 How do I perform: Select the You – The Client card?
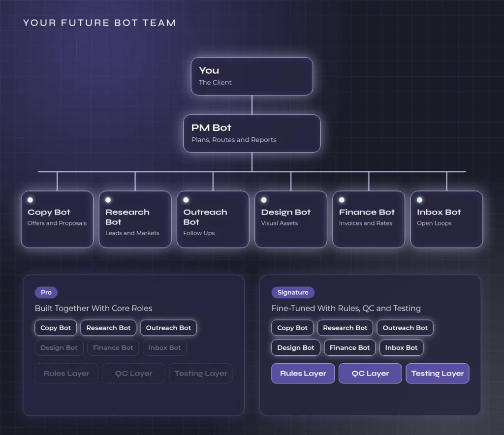click(252, 76)
